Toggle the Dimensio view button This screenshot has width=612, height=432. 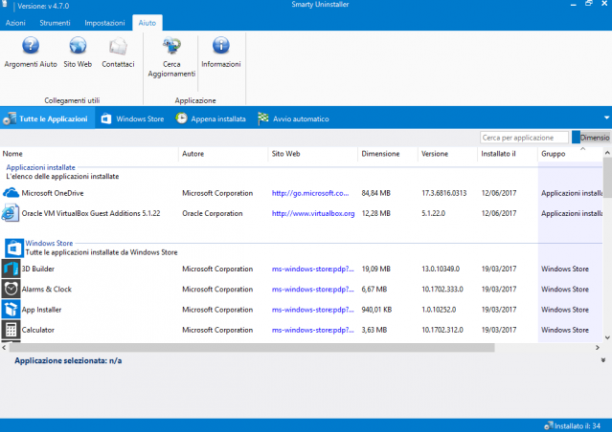(x=591, y=137)
